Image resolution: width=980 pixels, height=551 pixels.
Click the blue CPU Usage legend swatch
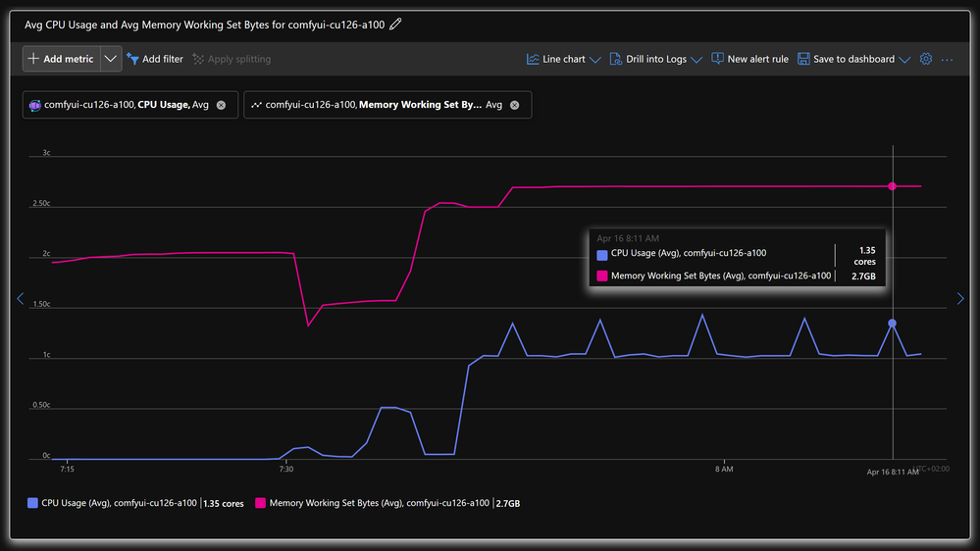point(33,503)
